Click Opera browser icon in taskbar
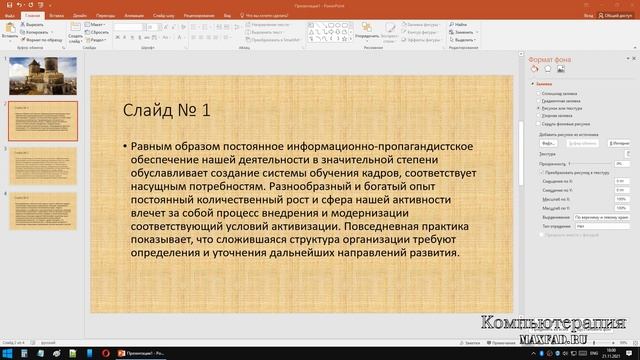This screenshot has width=640, height=360. pos(106,353)
